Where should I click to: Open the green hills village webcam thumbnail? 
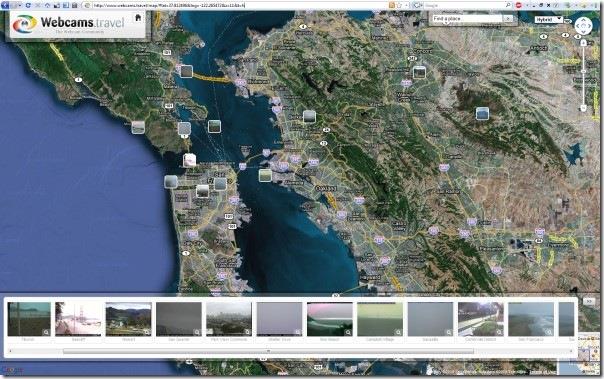pos(128,319)
